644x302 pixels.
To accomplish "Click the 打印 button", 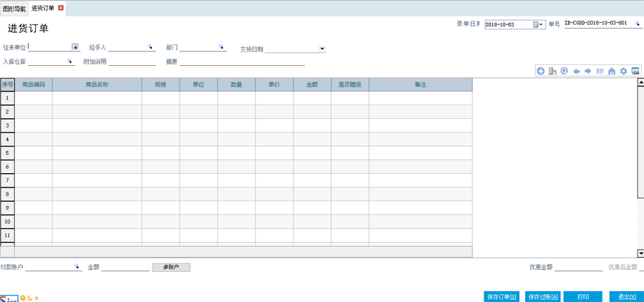I will [582, 297].
